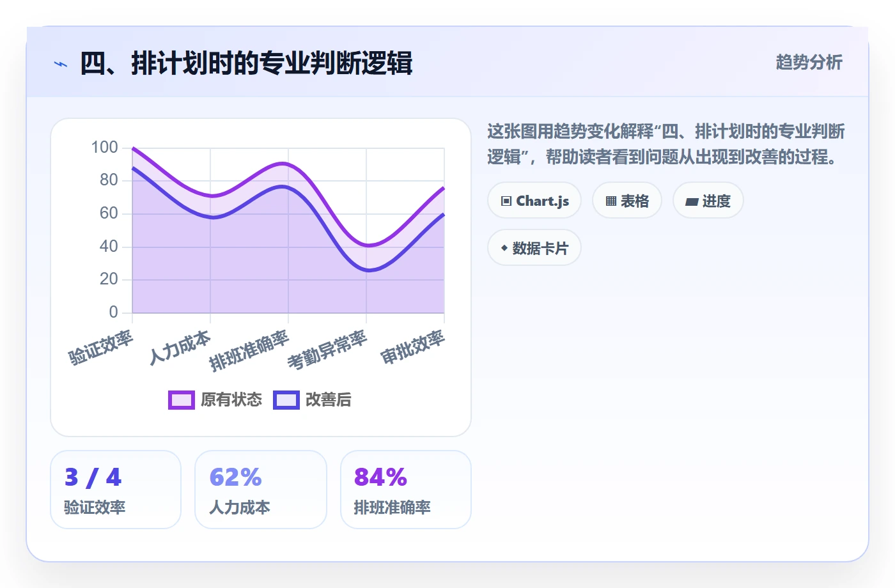
Task: Click the 考勤异常率 x-axis label
Action: coord(327,350)
